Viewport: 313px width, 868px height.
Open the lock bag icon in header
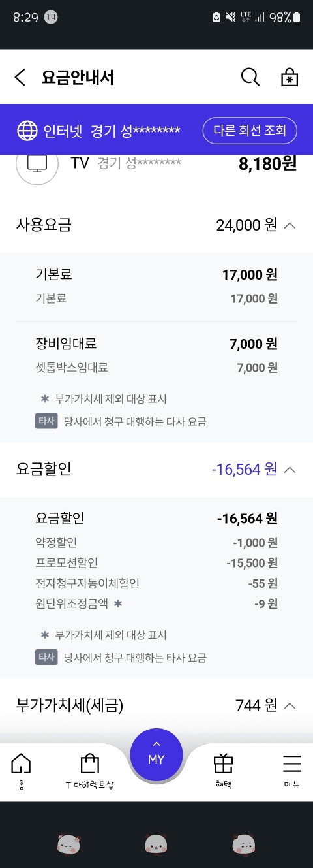289,77
